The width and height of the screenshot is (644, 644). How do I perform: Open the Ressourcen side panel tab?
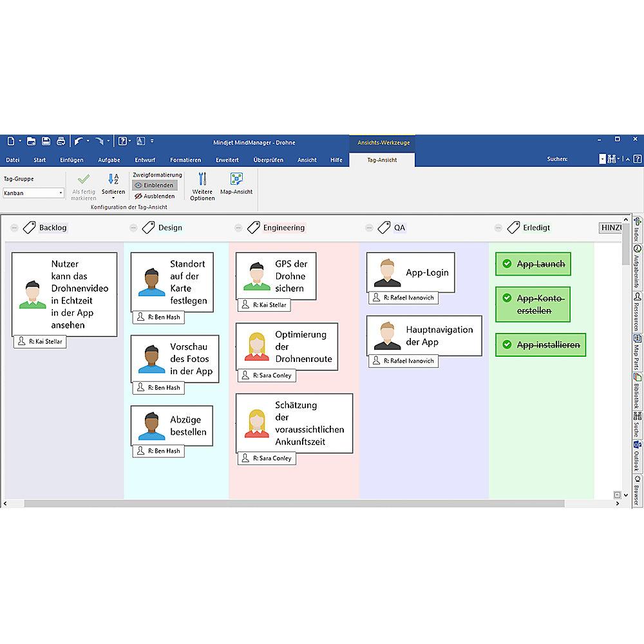(637, 312)
